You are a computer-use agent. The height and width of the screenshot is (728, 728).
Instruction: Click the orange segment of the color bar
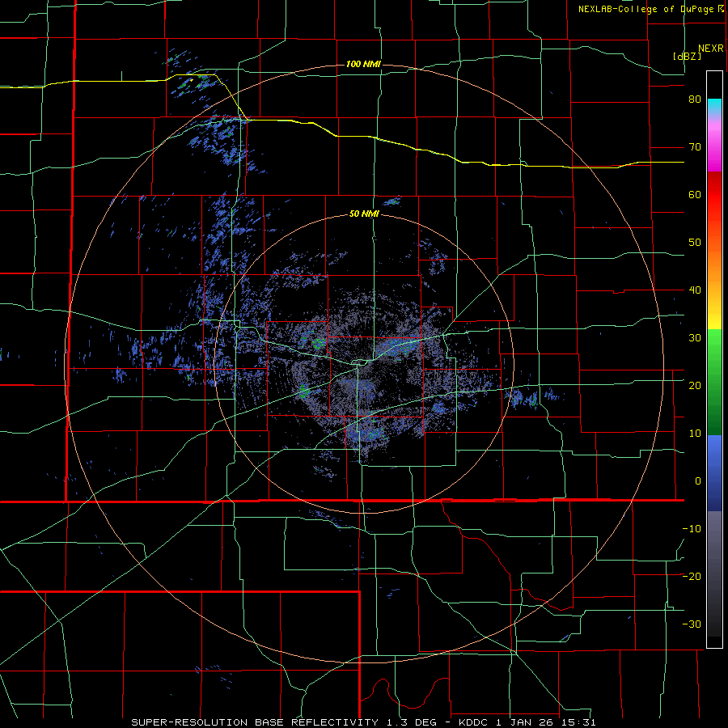(x=714, y=267)
